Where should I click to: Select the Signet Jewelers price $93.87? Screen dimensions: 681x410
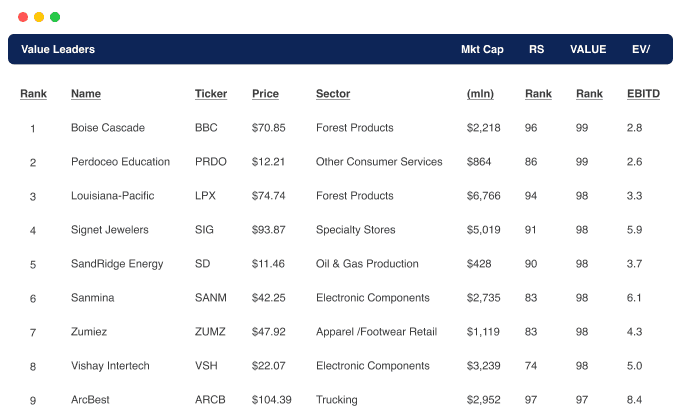pyautogui.click(x=268, y=230)
